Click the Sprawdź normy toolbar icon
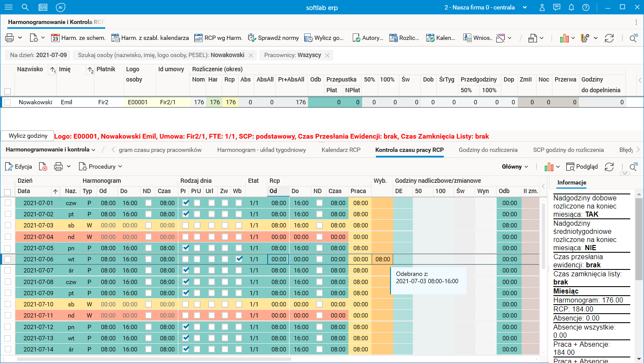 pyautogui.click(x=252, y=38)
